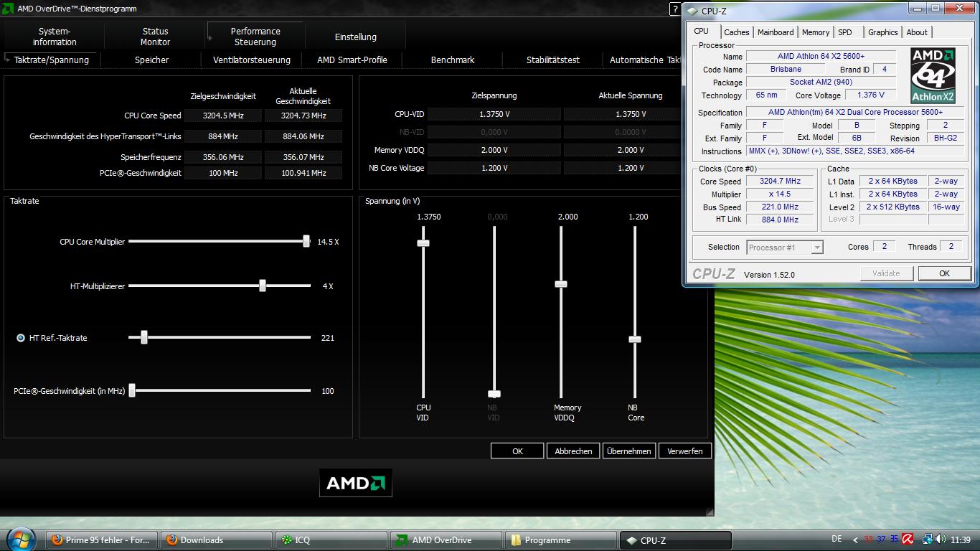
Task: Open the Ventilatorsteuerung subtab
Action: coord(252,60)
